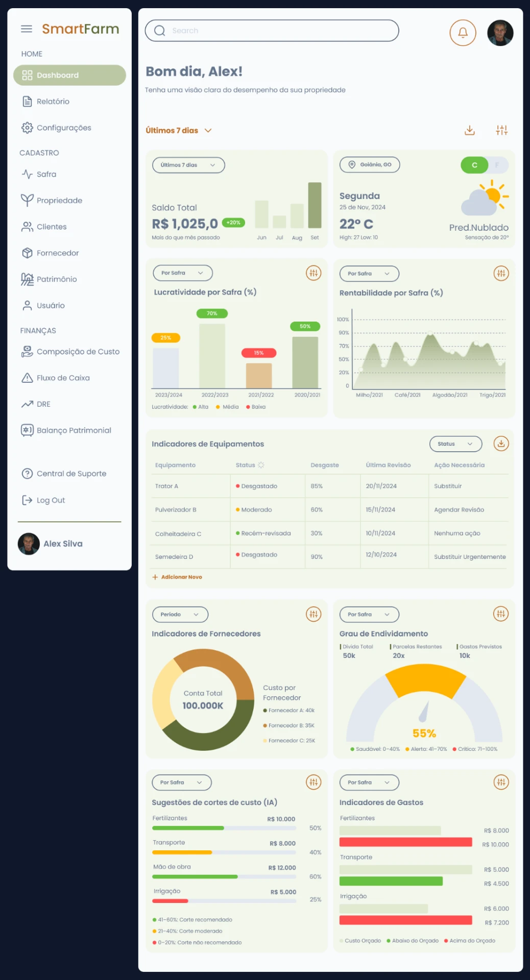The image size is (530, 980).
Task: Select the Goiânia, GO location chip
Action: click(x=370, y=165)
